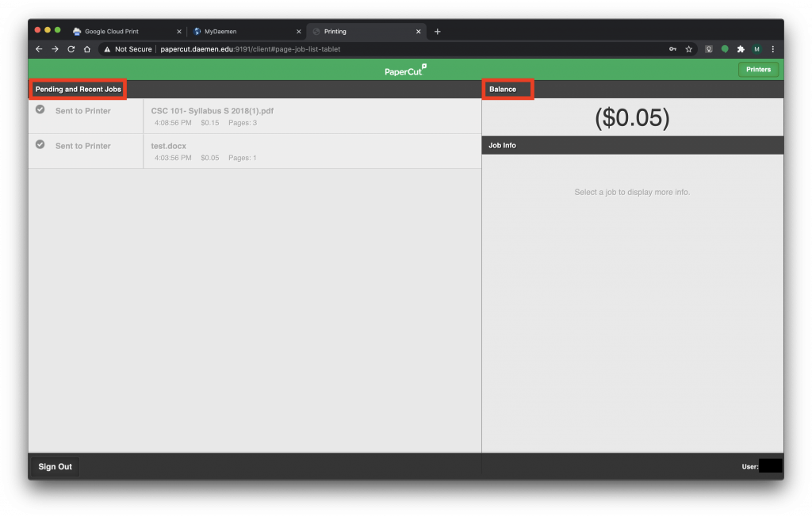Image resolution: width=812 pixels, height=517 pixels.
Task: Select the Printing tab
Action: 366,32
